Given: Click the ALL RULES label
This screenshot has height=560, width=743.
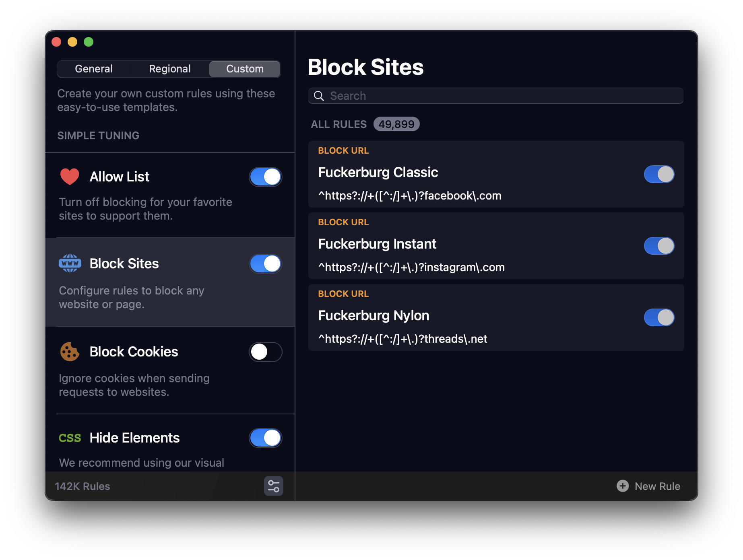Looking at the screenshot, I should [x=339, y=124].
